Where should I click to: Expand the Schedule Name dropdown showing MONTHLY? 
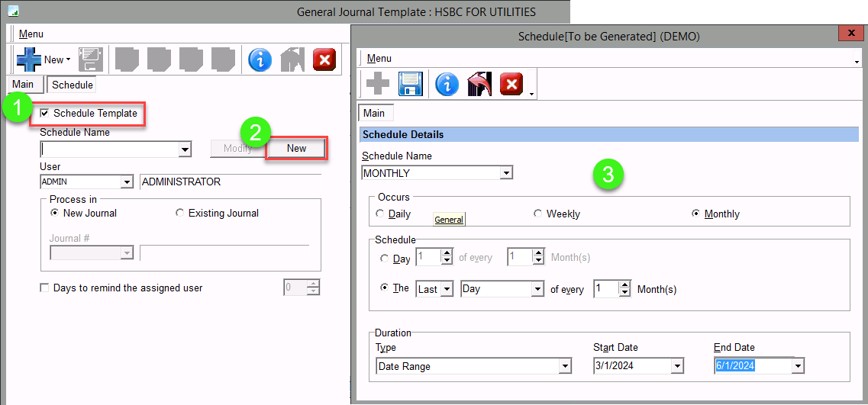pos(505,173)
